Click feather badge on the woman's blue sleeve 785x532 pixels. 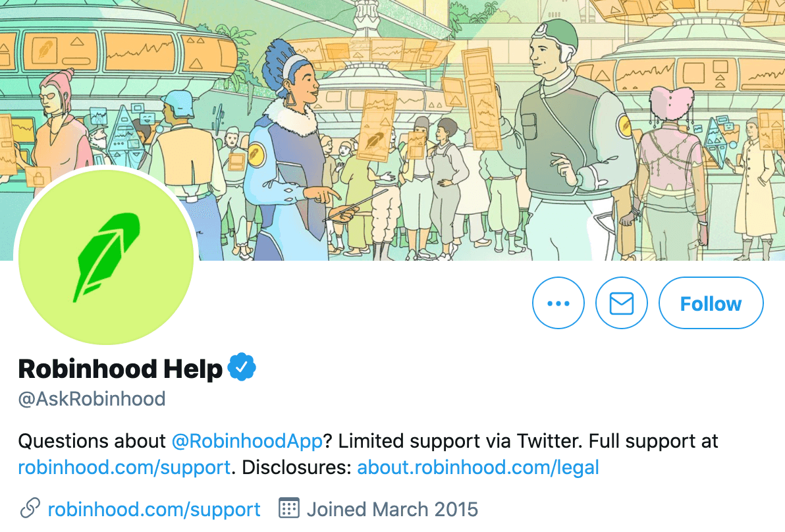(x=256, y=154)
